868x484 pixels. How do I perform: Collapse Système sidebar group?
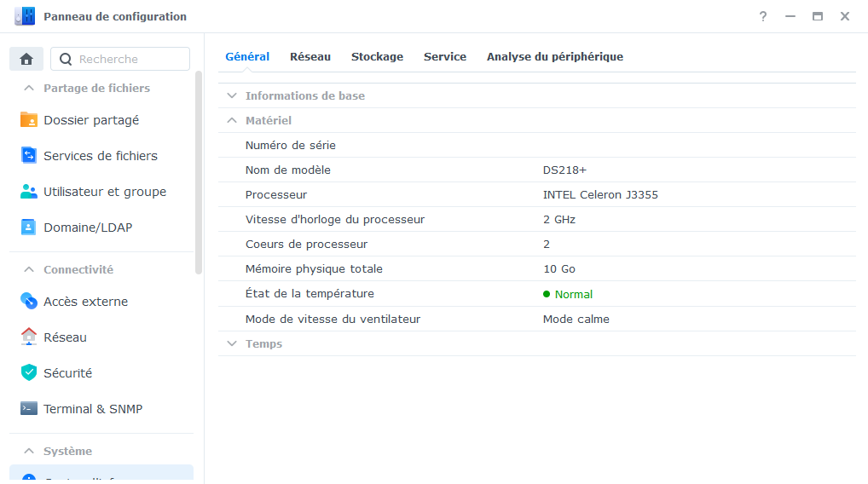(x=29, y=452)
